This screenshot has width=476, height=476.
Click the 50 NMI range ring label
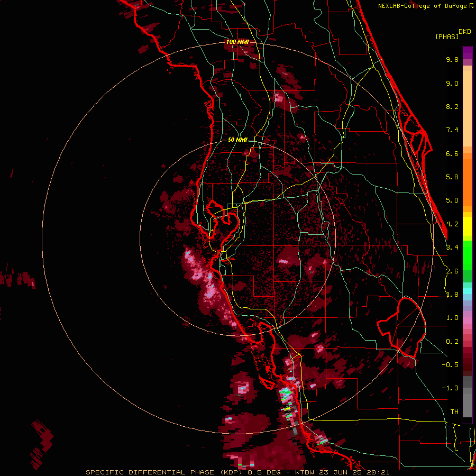coord(237,140)
